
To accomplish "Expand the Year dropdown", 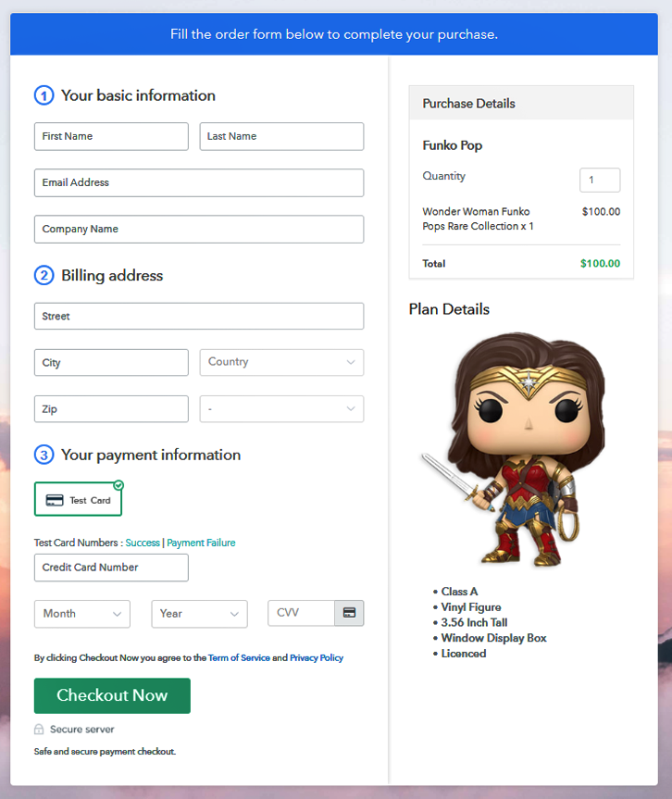I will coord(199,614).
